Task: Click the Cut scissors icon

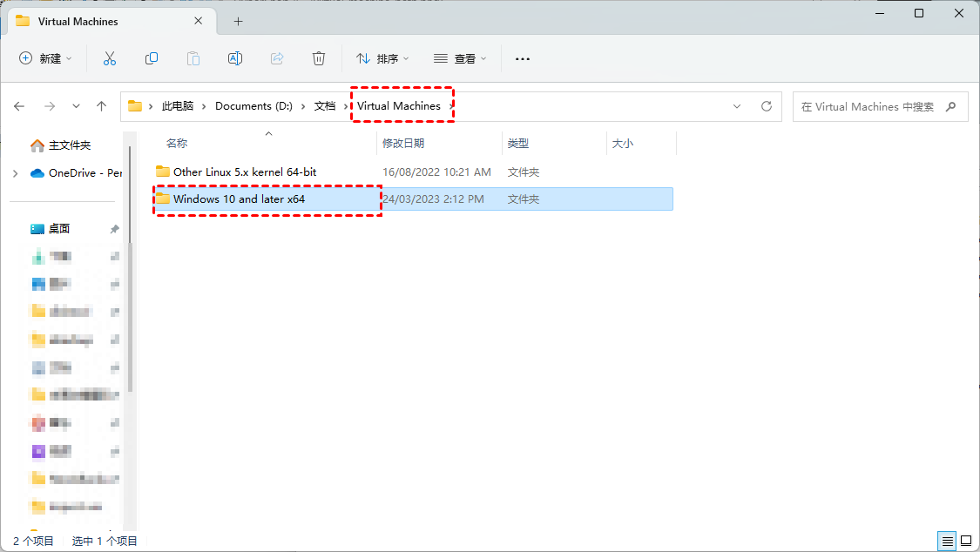Action: pos(109,58)
